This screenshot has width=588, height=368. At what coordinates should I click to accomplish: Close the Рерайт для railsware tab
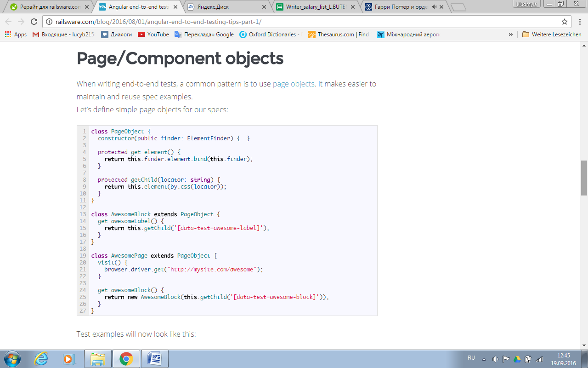(87, 7)
